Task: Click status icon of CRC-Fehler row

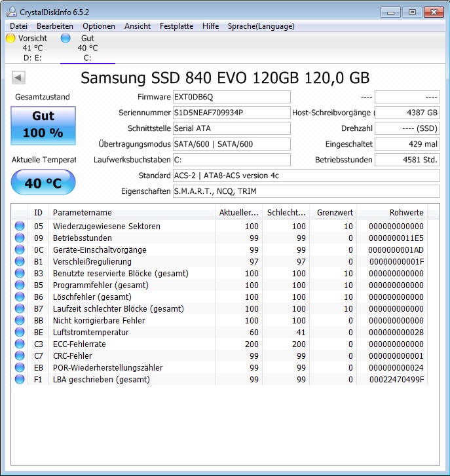Action: pyautogui.click(x=20, y=356)
